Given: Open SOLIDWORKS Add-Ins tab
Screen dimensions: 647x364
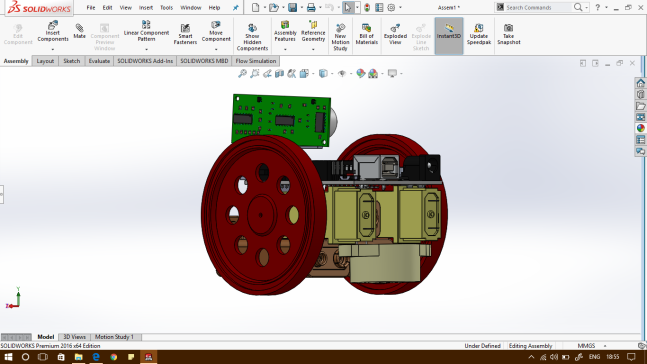Looking at the screenshot, I should click(145, 61).
